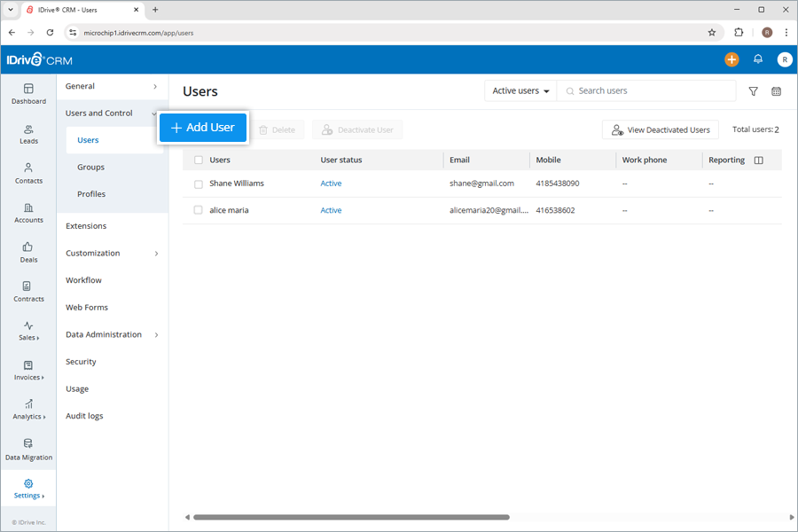
Task: Select the Leads icon in the sidebar
Action: tap(28, 135)
